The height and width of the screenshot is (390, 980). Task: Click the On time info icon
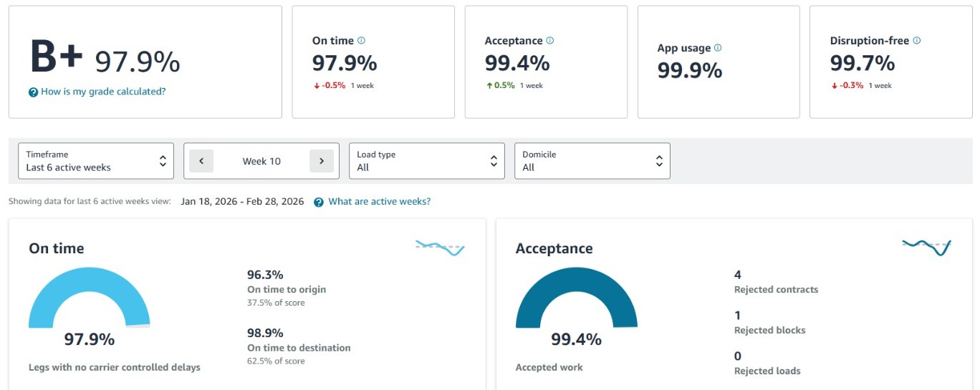[361, 41]
